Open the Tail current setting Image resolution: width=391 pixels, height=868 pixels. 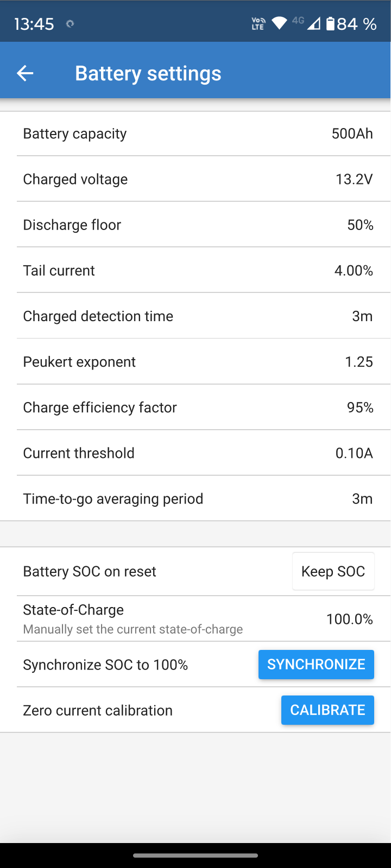pyautogui.click(x=195, y=271)
